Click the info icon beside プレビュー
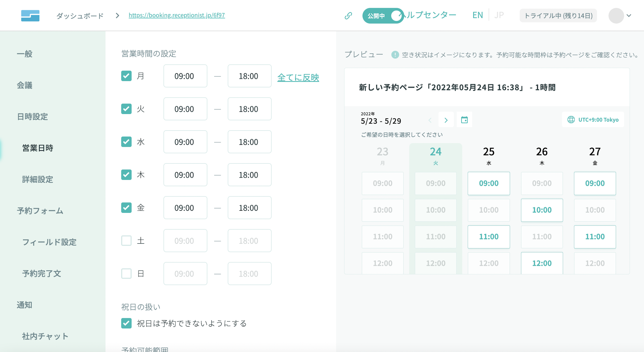The width and height of the screenshot is (644, 352). (x=395, y=55)
